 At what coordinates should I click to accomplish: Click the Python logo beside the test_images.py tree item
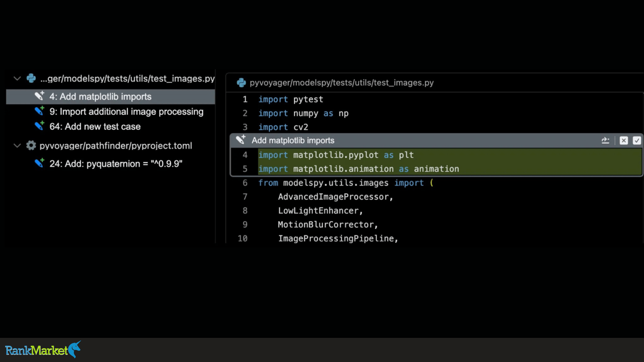(x=31, y=79)
